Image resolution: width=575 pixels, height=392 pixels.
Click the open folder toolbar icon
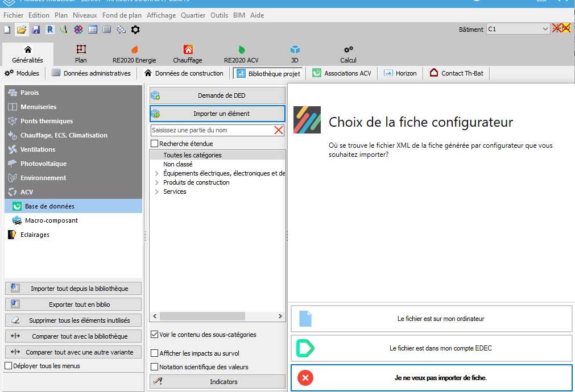[22, 30]
